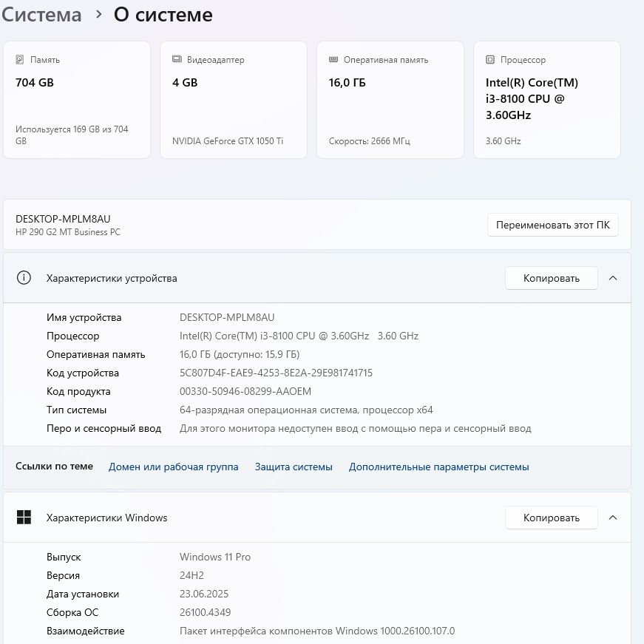Click the version value 24H2

(191, 575)
